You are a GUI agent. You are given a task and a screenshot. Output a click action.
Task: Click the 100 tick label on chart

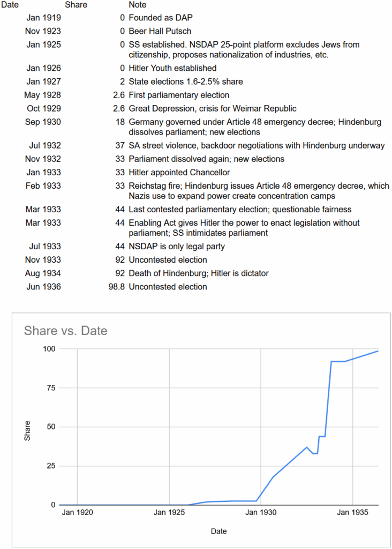48,349
